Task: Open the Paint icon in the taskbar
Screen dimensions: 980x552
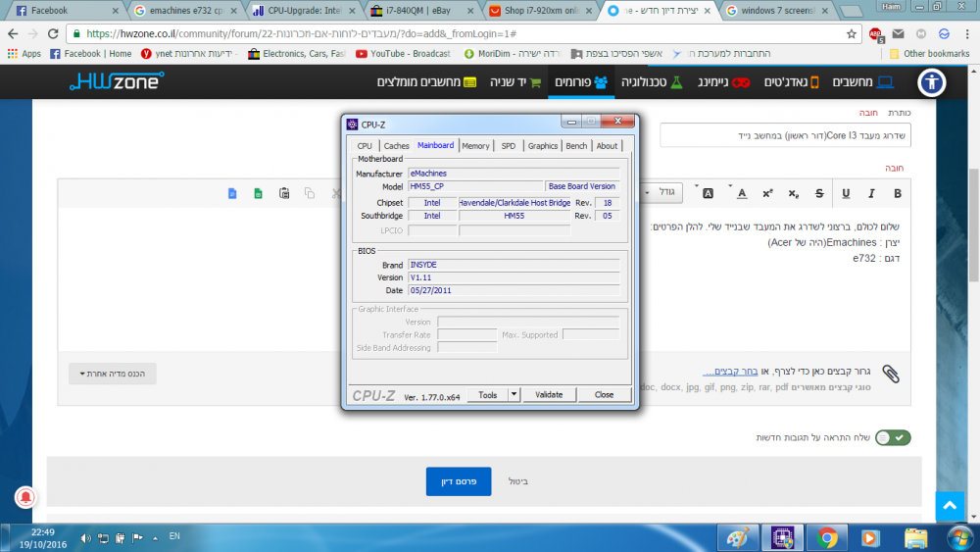Action: click(738, 537)
